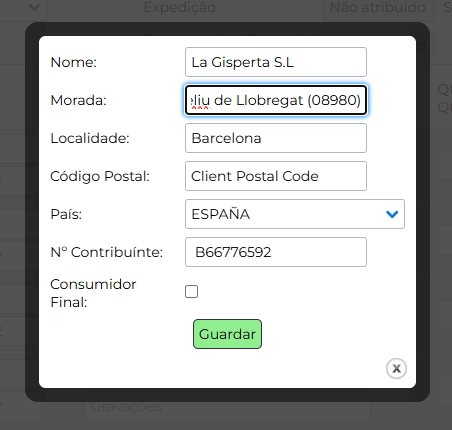Expand the dimmed blue chevron behind the dialog
Screen dimensions: 452x430
click(34, 7)
